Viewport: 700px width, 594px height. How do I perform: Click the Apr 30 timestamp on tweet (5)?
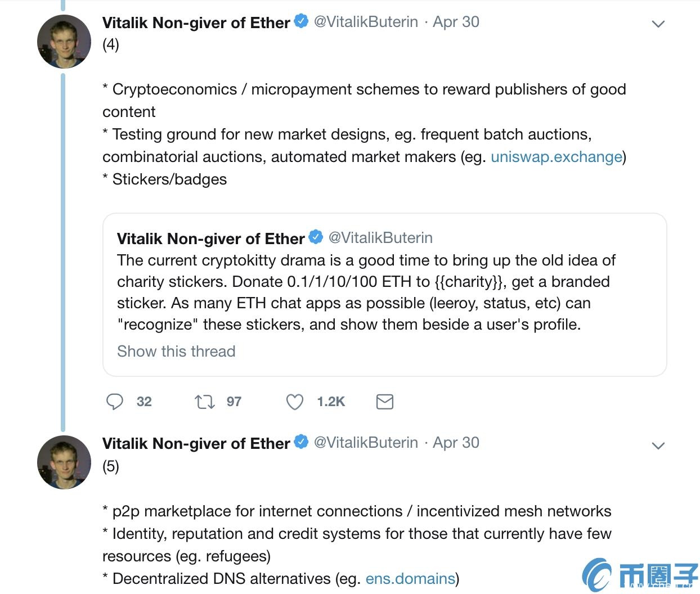pos(456,443)
